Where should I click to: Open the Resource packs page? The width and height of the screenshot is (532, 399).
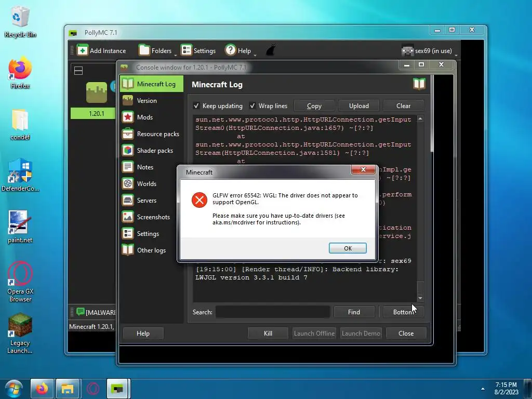click(x=158, y=134)
